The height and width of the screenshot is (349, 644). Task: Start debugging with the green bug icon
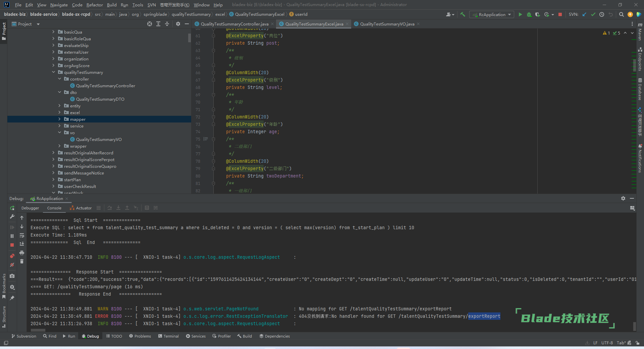pos(529,14)
